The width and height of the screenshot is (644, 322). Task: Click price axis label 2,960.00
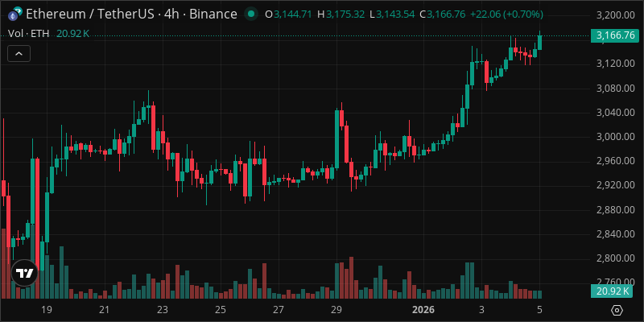[615, 161]
